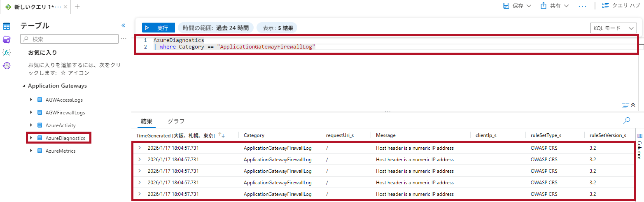Expand the first result row

(x=139, y=148)
